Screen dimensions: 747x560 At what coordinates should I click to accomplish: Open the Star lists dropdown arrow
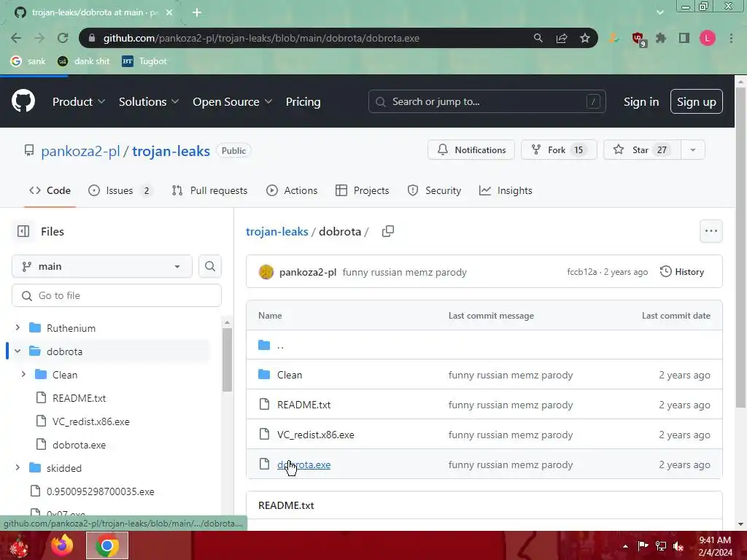693,150
